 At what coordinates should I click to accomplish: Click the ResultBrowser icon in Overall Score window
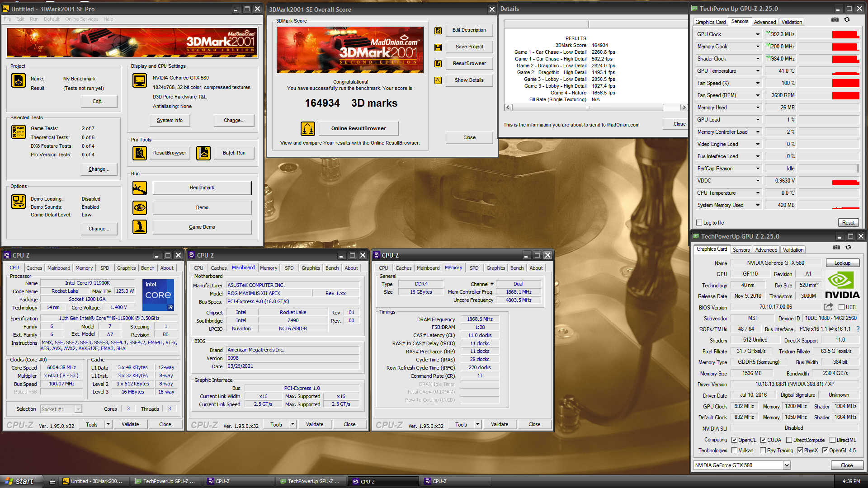(438, 64)
